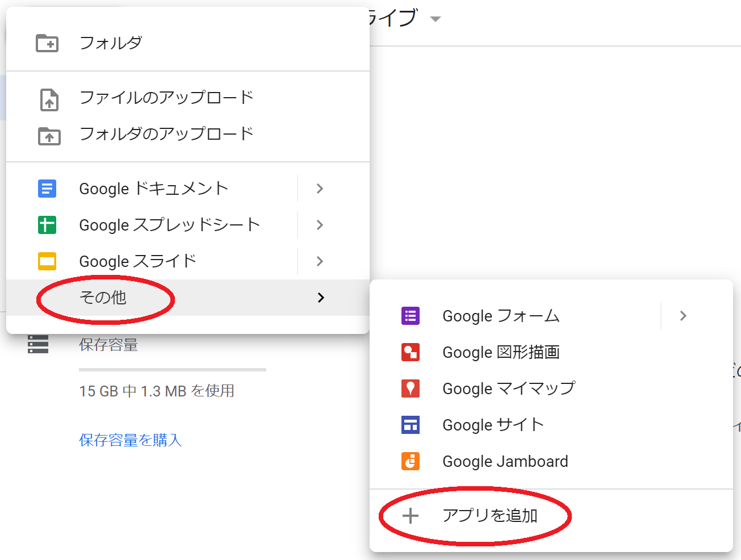Click the file upload icon
The image size is (741, 560).
tap(49, 99)
